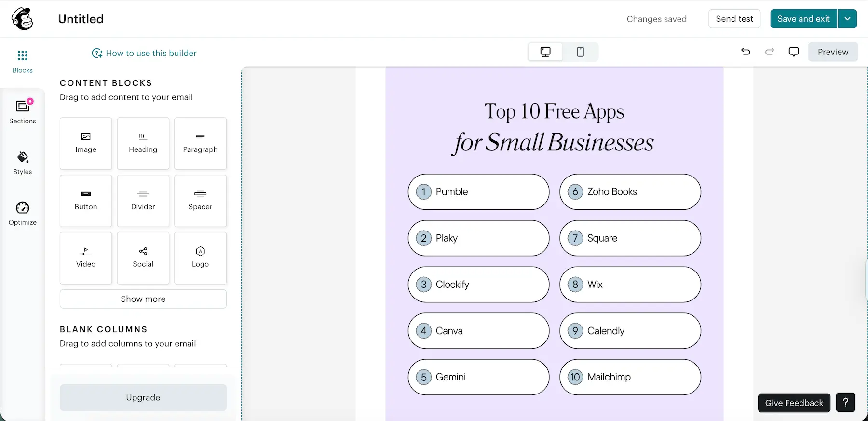
Task: Click the Upgrade button
Action: [x=143, y=397]
